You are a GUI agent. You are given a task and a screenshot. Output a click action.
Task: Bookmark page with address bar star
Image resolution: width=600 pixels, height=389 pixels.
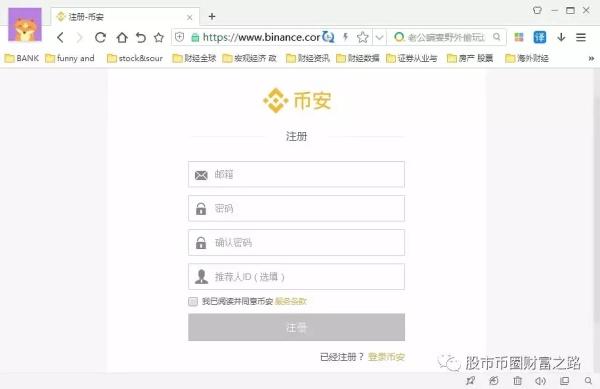point(362,37)
